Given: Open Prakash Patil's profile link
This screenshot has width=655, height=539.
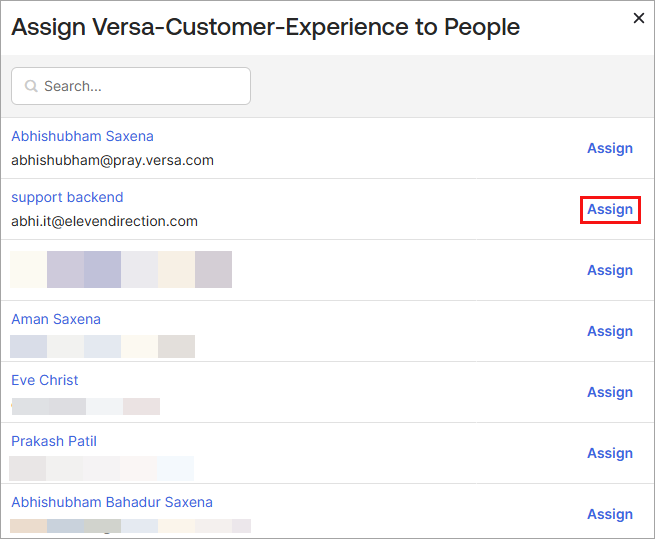Looking at the screenshot, I should pyautogui.click(x=54, y=441).
